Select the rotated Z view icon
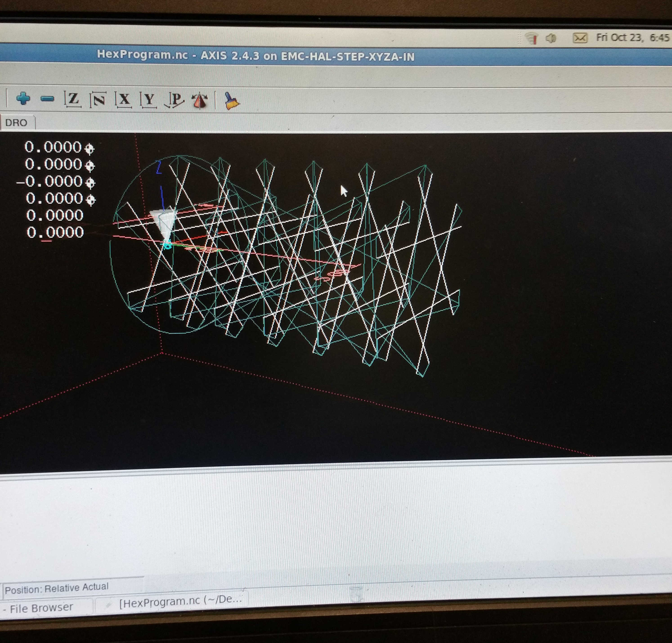672x643 pixels. click(x=98, y=100)
